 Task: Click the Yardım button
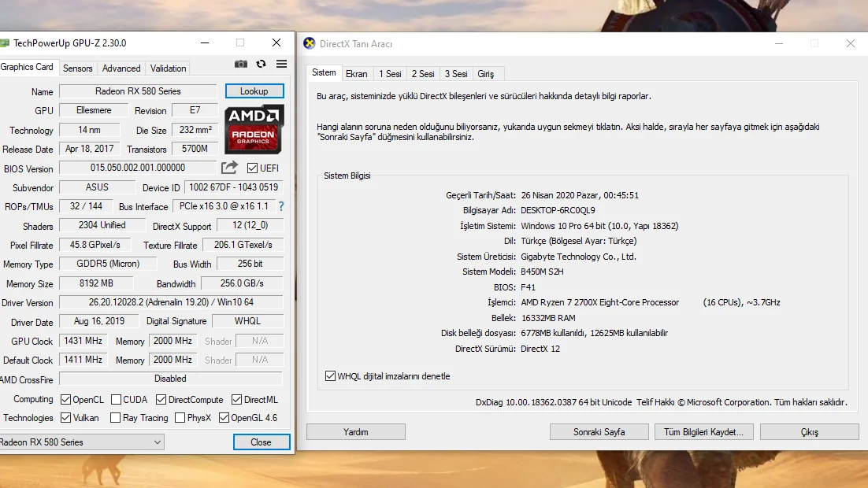click(356, 432)
